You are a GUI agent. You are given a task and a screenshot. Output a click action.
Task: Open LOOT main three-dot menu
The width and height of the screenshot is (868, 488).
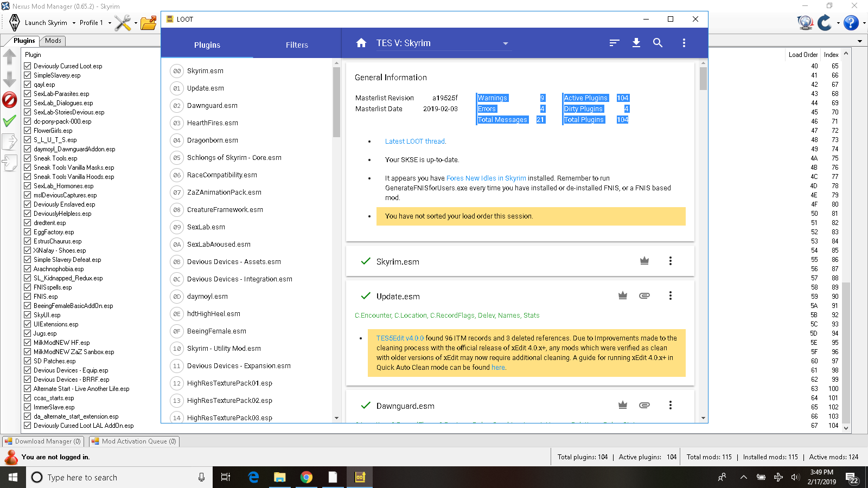click(684, 43)
